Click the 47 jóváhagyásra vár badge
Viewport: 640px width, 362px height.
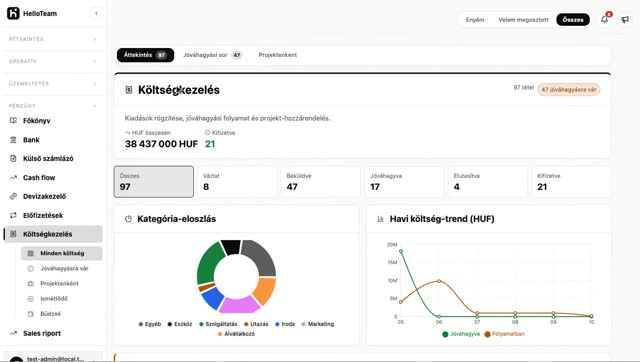[569, 89]
